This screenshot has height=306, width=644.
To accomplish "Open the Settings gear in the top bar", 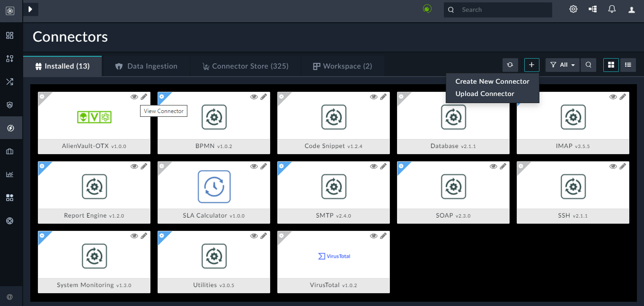I will [573, 9].
